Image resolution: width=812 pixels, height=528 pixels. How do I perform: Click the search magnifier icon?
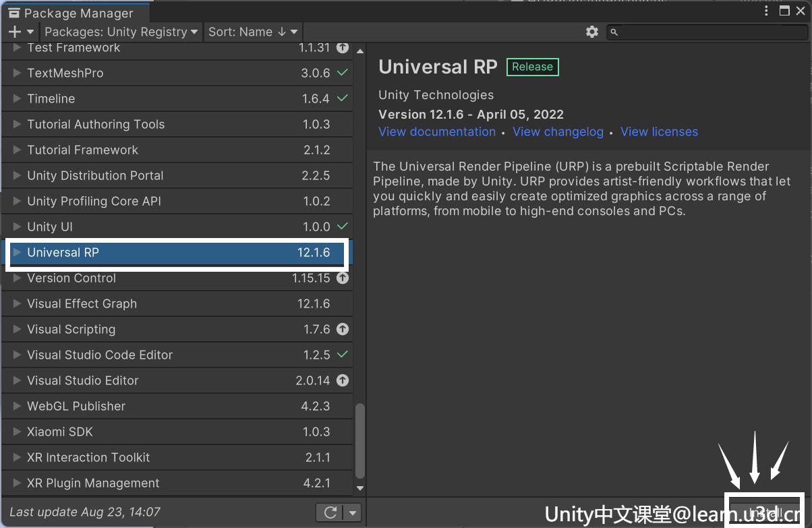(614, 32)
